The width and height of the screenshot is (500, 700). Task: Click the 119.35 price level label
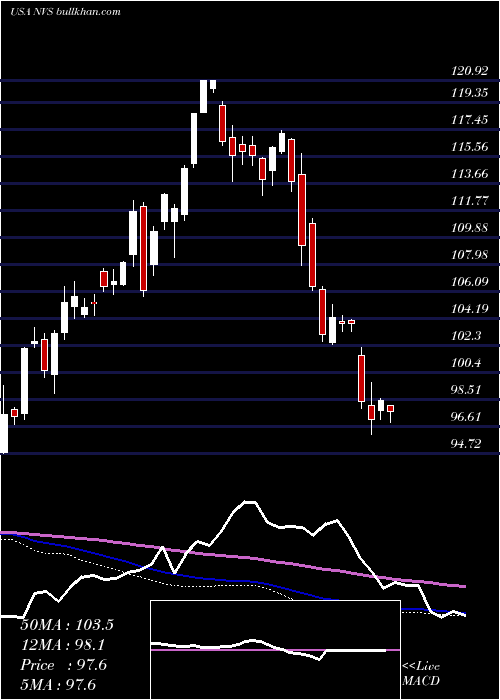tap(469, 93)
